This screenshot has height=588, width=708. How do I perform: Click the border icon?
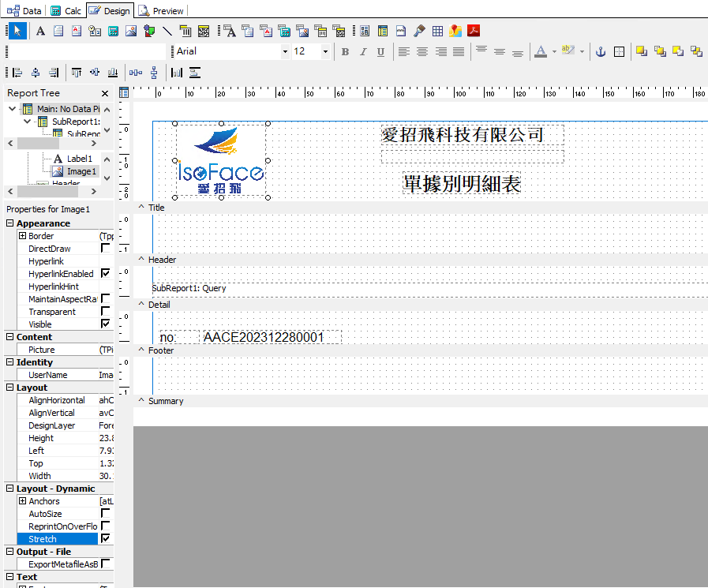(x=619, y=51)
